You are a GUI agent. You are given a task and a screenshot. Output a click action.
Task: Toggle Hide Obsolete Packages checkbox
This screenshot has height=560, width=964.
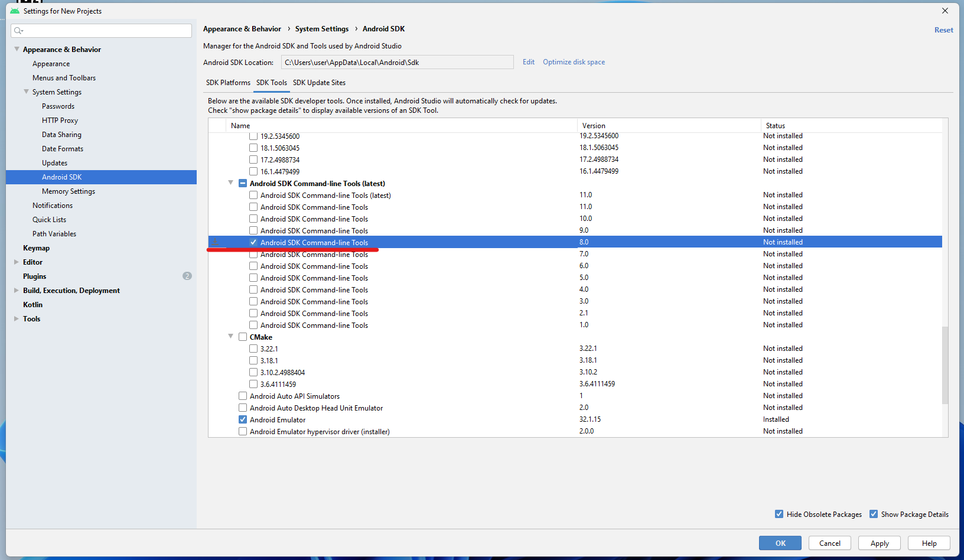click(779, 514)
